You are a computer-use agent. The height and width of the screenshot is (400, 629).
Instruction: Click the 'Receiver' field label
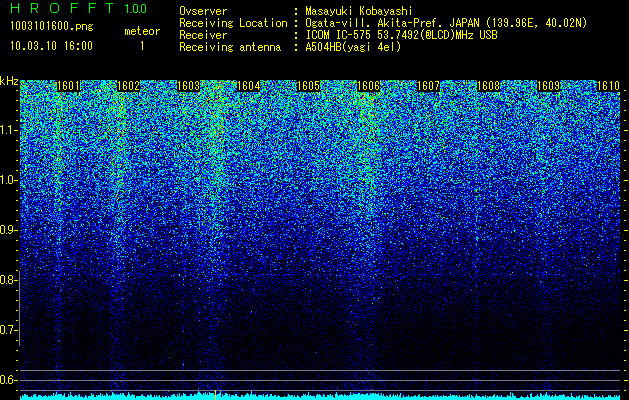203,35
